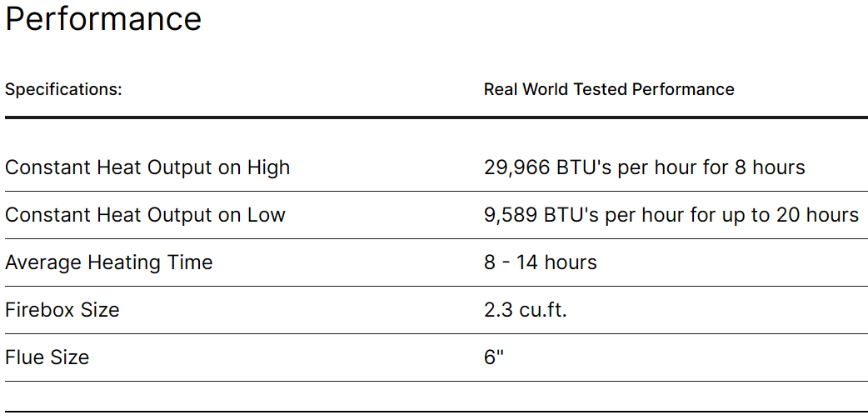The image size is (868, 420).
Task: Click the Real World Tested Performance header
Action: [x=609, y=89]
